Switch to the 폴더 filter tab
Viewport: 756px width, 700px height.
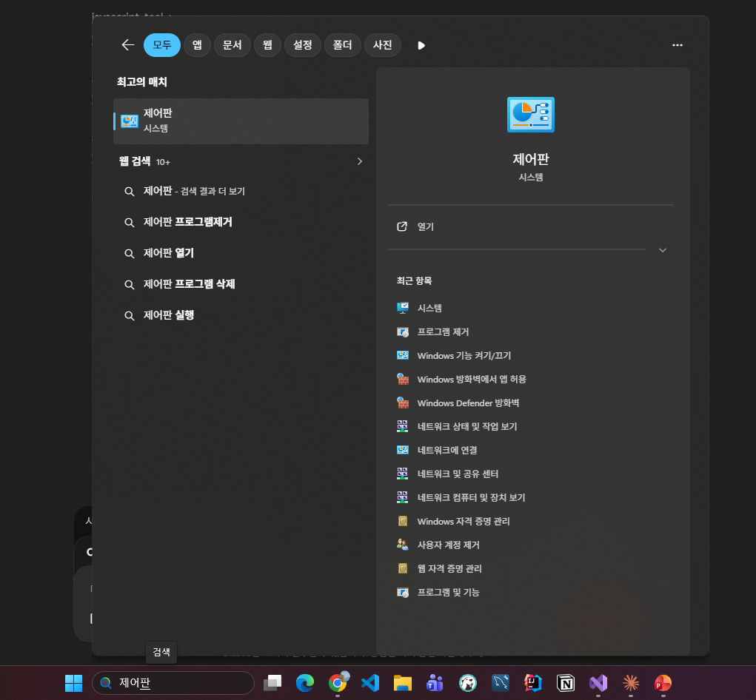[342, 45]
